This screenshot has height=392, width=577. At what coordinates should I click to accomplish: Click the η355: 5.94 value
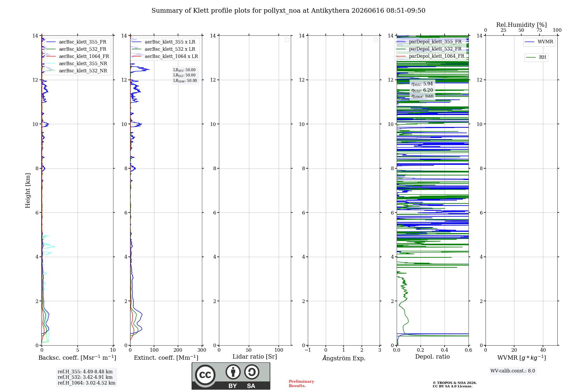click(x=422, y=84)
